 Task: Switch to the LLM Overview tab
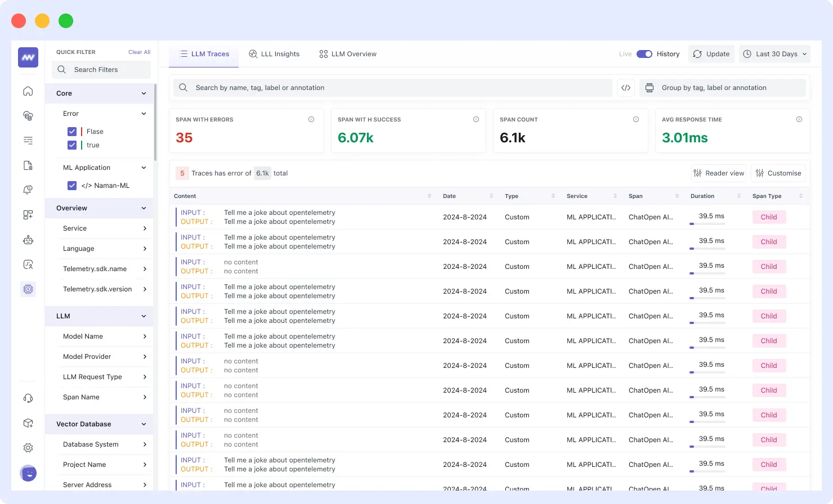(347, 54)
